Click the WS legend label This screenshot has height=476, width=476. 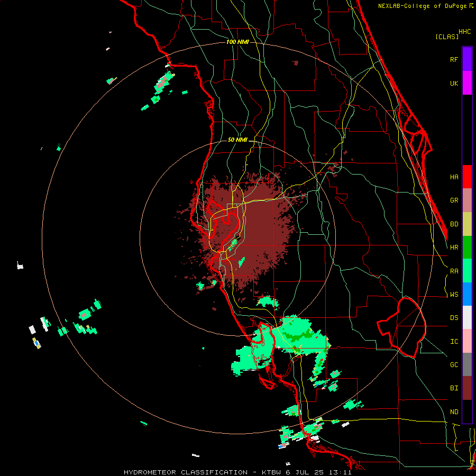[454, 295]
